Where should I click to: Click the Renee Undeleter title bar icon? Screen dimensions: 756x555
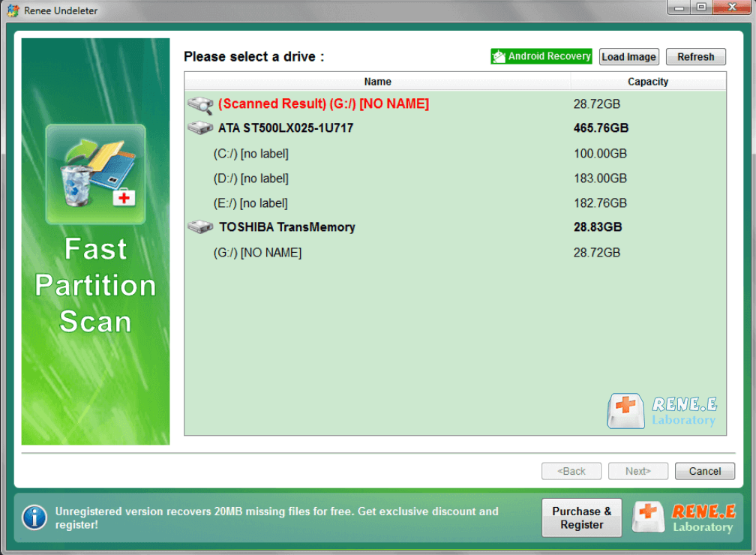point(13,10)
